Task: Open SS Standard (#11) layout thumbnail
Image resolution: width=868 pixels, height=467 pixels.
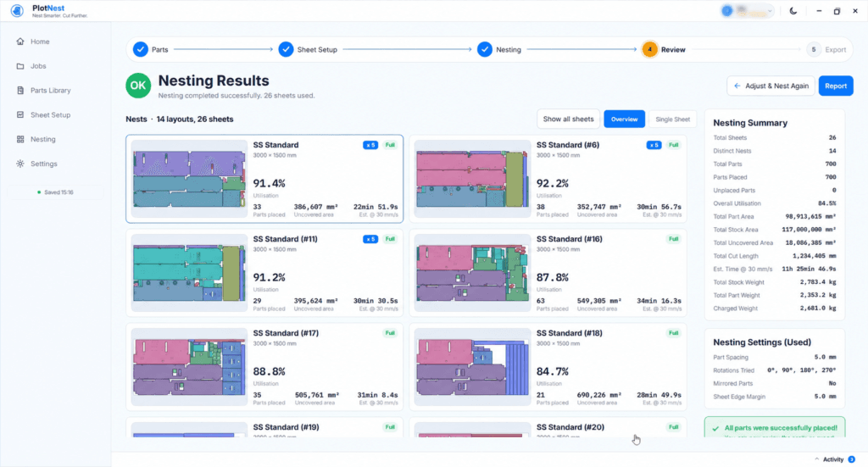Action: 189,273
